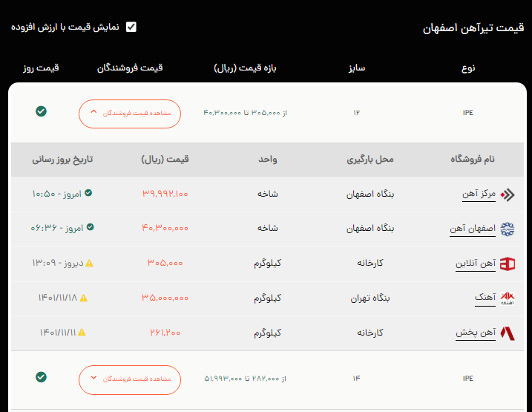This screenshot has height=412, width=532.
Task: Click the green checkmark in IPE ۱۴ row
Action: pos(41,377)
